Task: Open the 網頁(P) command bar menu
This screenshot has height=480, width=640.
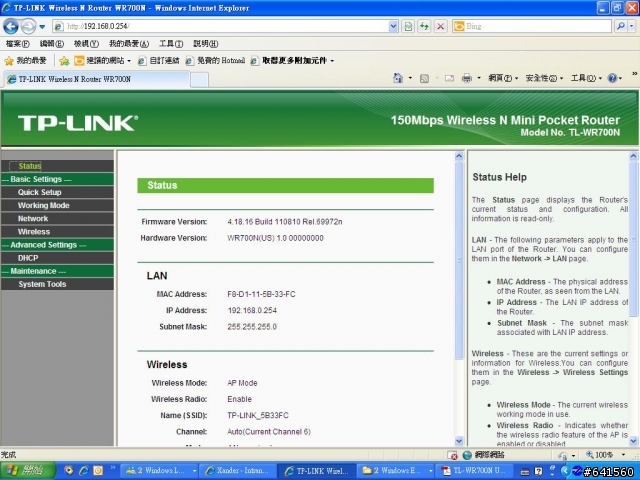Action: coord(503,78)
